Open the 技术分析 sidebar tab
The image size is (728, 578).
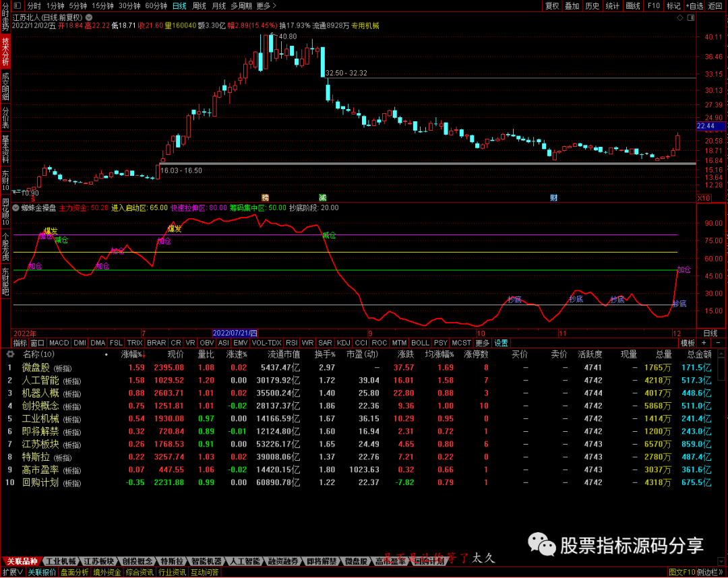(x=5, y=51)
